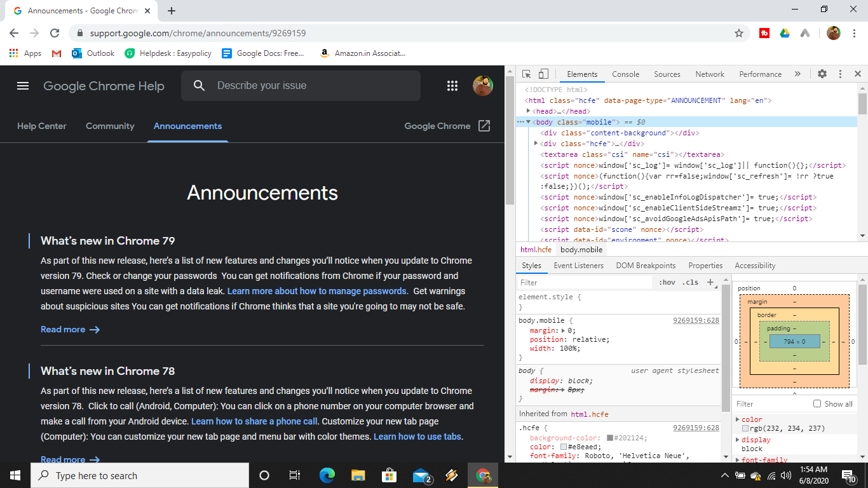Screen dimensions: 868x488
Task: Switch to the Sources tab
Action: click(667, 74)
